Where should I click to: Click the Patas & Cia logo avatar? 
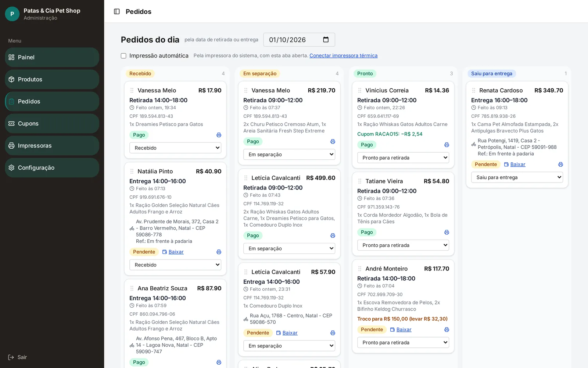pyautogui.click(x=12, y=14)
